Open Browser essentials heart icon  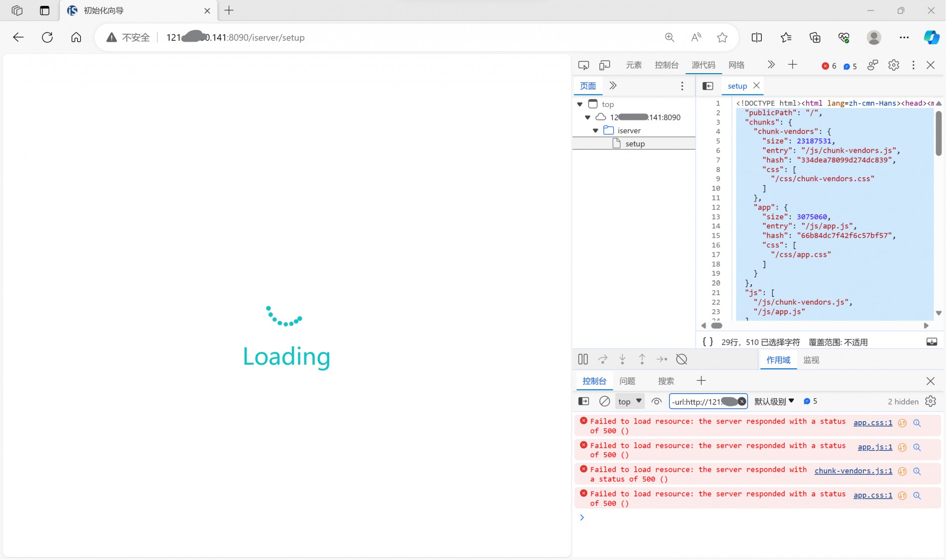(x=844, y=37)
